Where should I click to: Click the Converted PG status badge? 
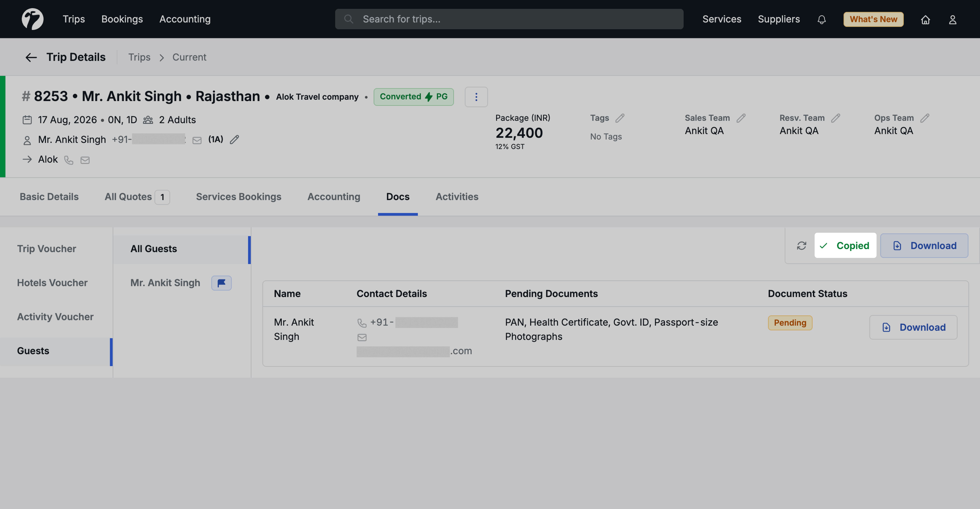coord(414,97)
